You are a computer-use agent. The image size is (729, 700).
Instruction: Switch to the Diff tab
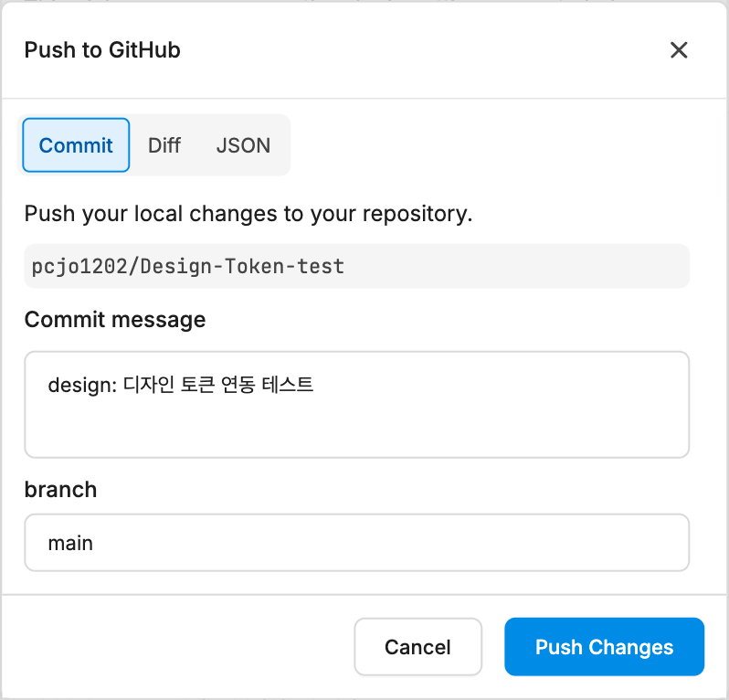164,145
